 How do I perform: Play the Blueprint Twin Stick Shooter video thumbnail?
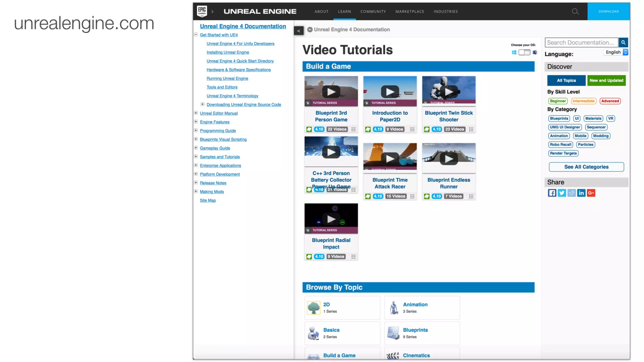(449, 92)
